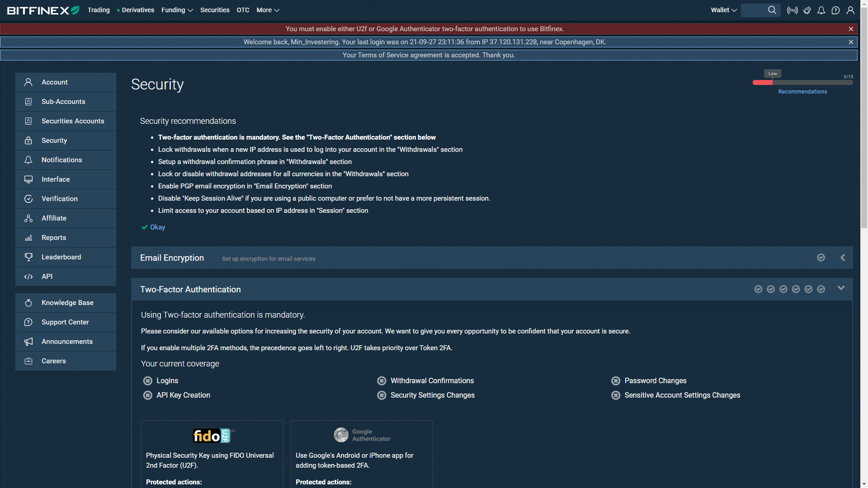Click the Reports bar chart icon
Screen dimensions: 868x488
[28, 238]
